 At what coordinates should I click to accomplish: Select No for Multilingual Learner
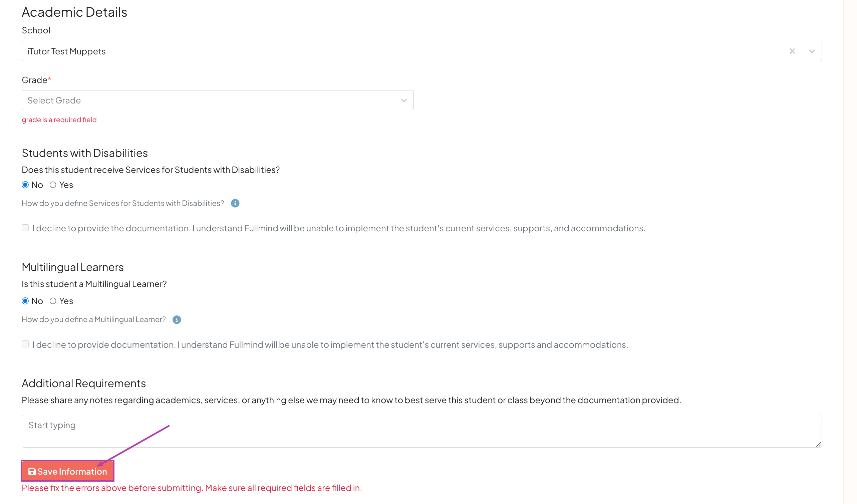click(x=25, y=301)
